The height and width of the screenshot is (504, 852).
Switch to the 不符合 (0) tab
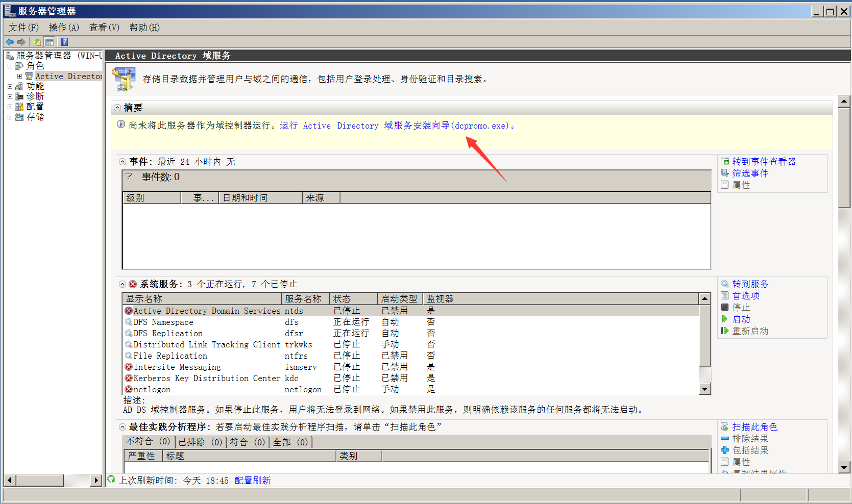click(x=148, y=442)
